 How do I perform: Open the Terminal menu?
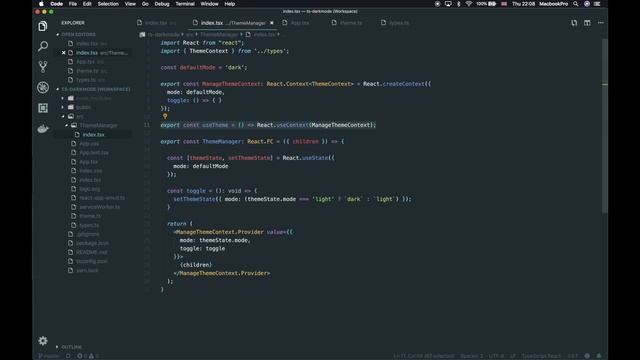185,4
